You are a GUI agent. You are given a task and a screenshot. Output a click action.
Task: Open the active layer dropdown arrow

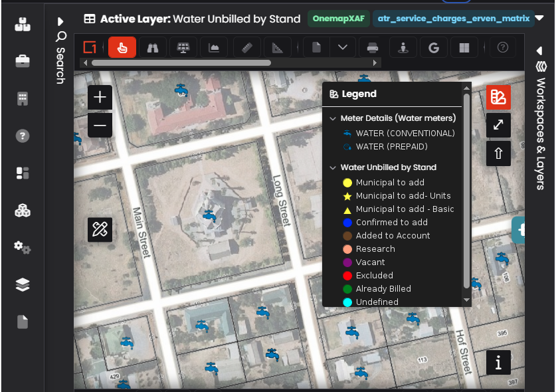(x=539, y=18)
